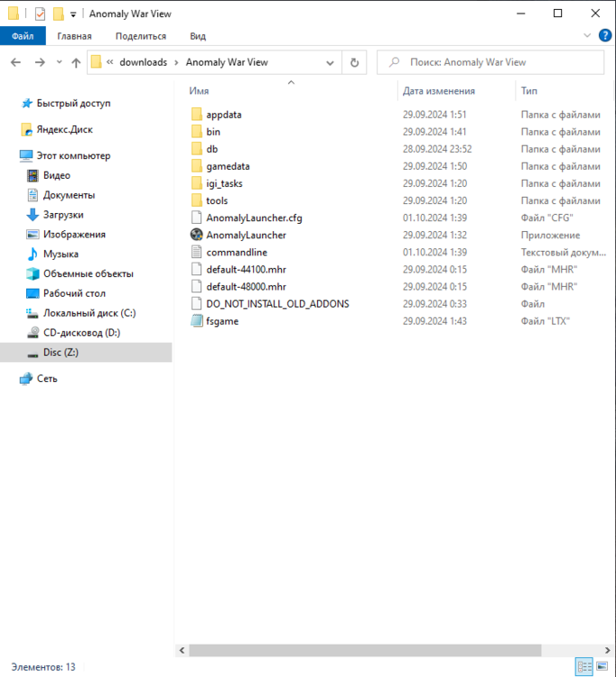This screenshot has width=616, height=677.
Task: Select date 28.09.2024 23:52 of db
Action: click(x=437, y=149)
